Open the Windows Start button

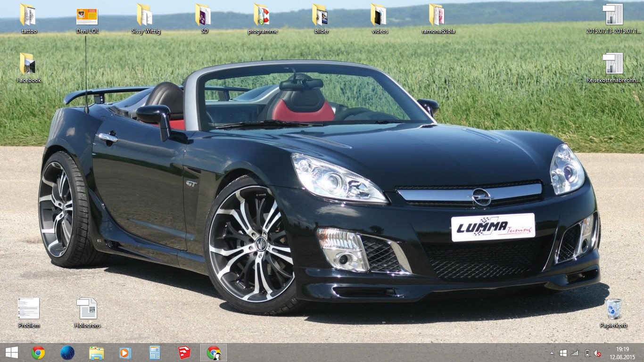pos(11,353)
